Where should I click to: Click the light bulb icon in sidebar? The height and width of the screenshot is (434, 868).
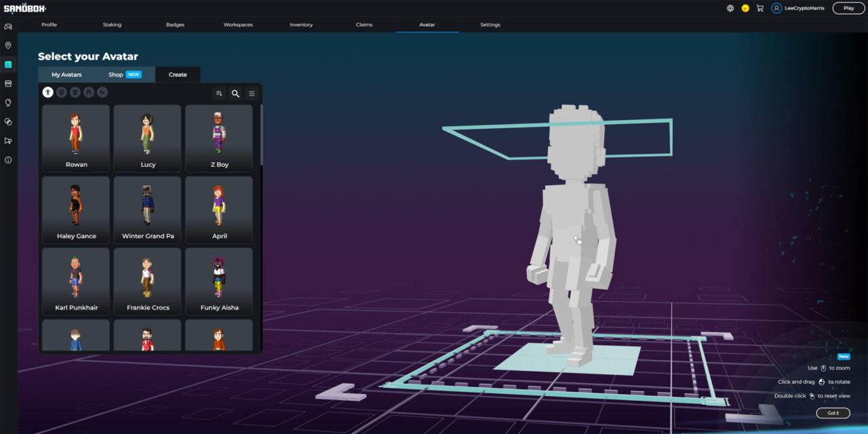[x=8, y=102]
